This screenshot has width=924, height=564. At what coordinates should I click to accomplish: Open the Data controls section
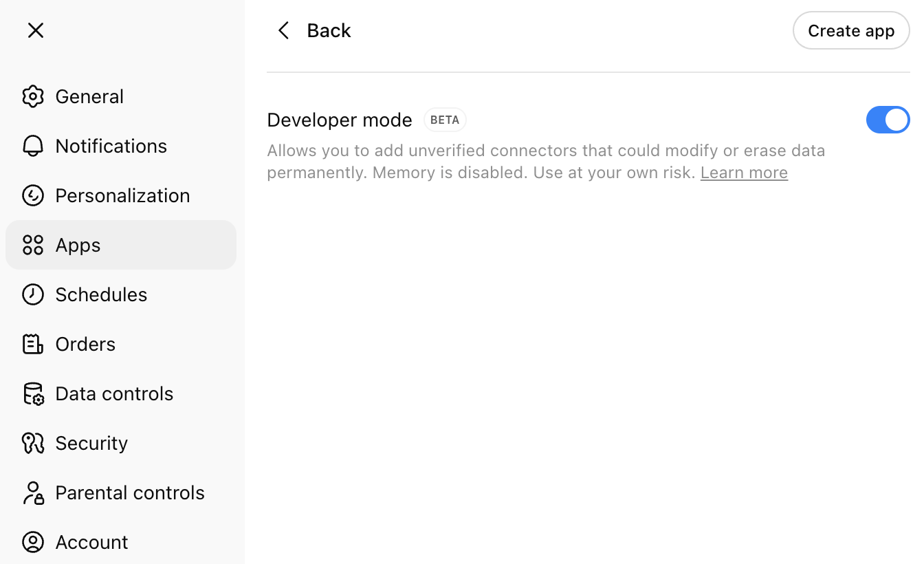(114, 393)
